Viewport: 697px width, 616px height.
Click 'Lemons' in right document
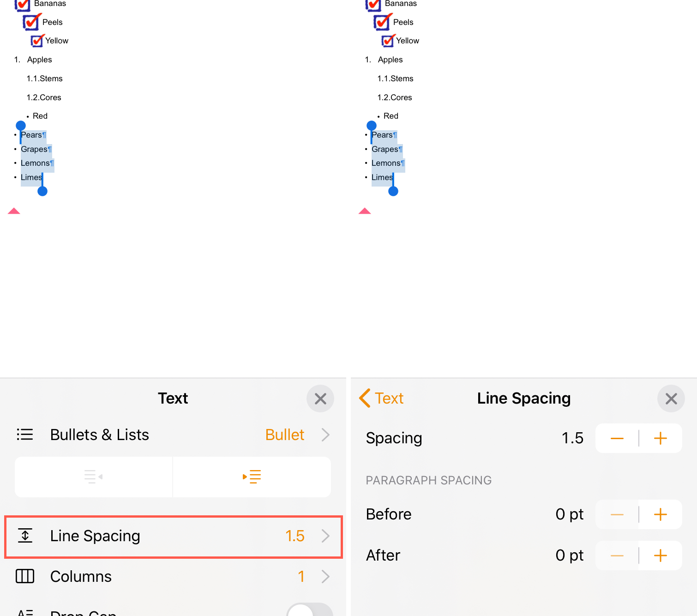click(386, 163)
